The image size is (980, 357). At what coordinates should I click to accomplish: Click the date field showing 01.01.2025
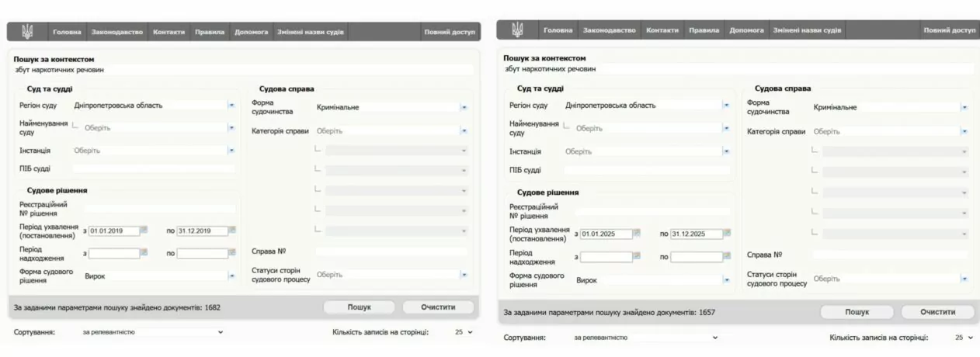[x=606, y=234]
